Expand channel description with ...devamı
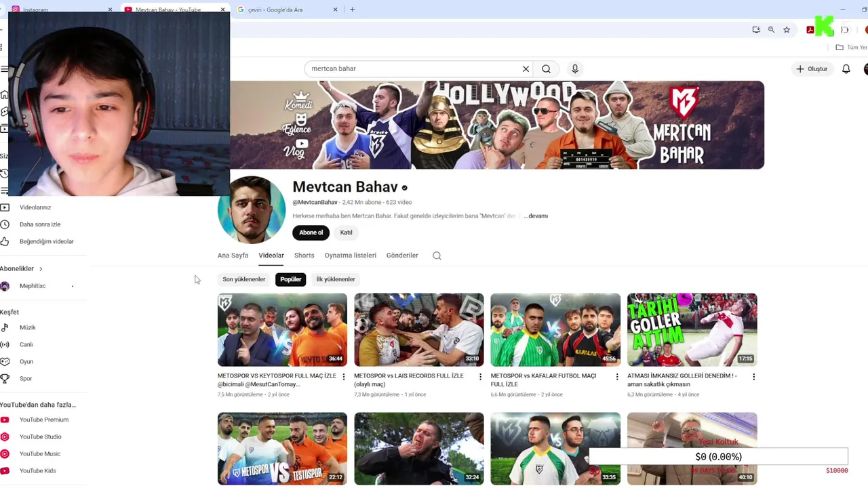The image size is (868, 488). (x=536, y=216)
